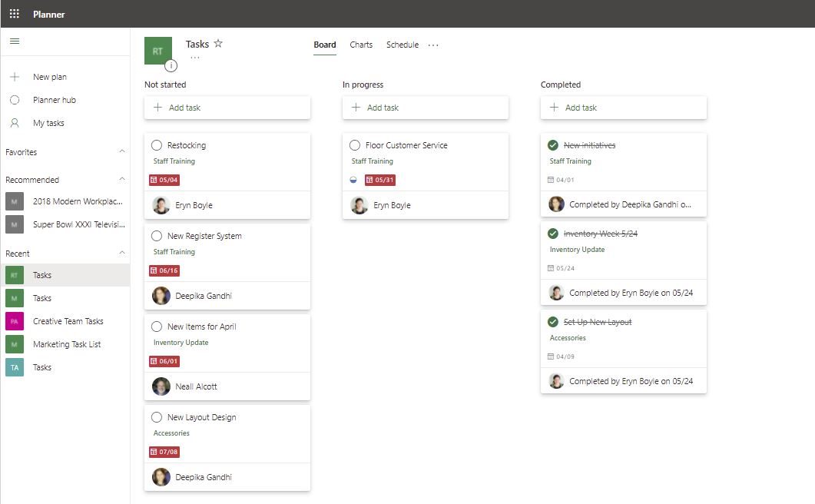Open the Schedule view
Viewport: 815px width, 504px height.
click(402, 45)
